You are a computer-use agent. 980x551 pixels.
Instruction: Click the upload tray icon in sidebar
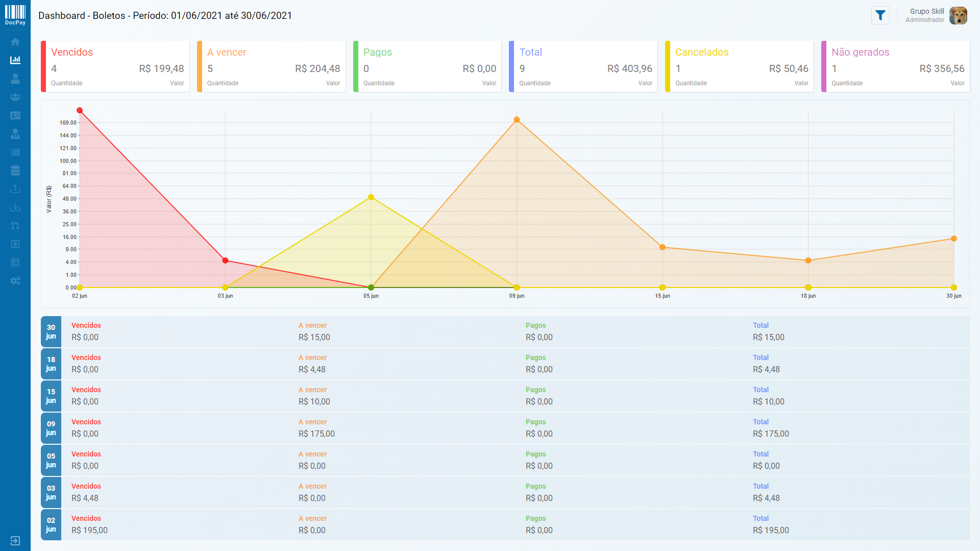point(15,189)
